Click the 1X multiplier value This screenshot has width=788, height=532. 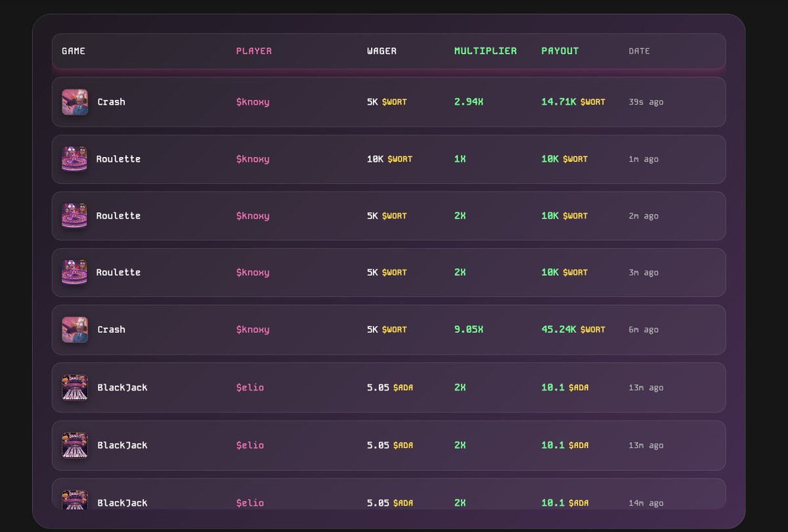tap(460, 159)
